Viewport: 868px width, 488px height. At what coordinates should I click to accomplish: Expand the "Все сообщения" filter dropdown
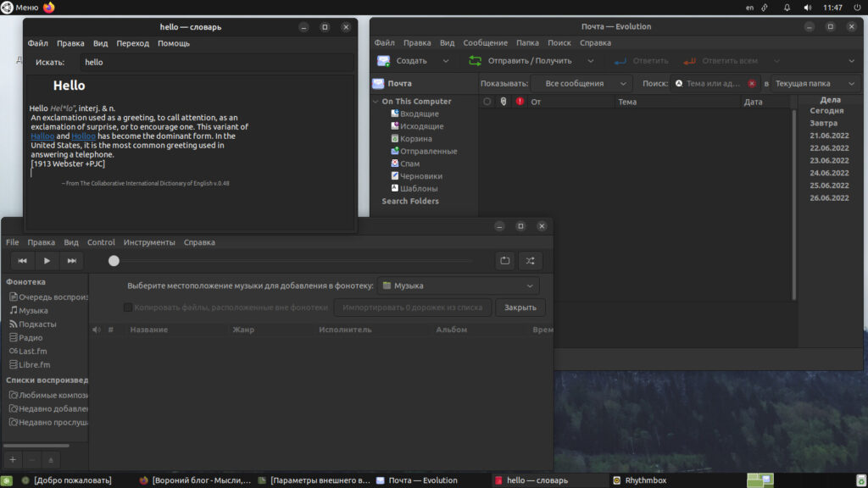click(581, 84)
